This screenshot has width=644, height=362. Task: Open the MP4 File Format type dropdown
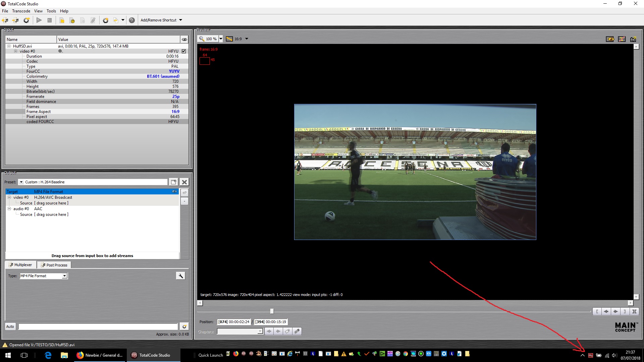(64, 276)
